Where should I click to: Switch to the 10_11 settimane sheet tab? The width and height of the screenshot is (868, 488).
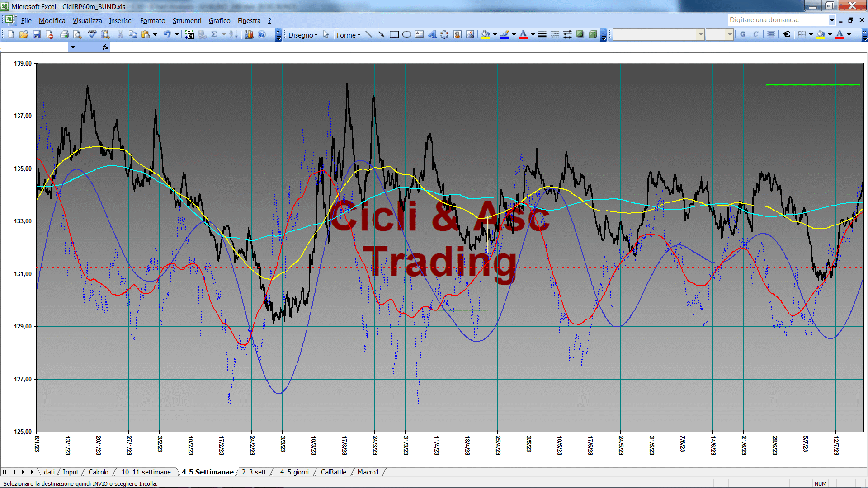coord(146,472)
